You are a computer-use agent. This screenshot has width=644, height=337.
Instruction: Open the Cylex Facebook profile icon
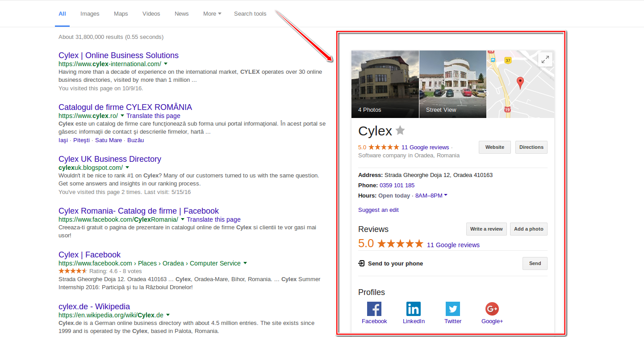click(x=374, y=309)
